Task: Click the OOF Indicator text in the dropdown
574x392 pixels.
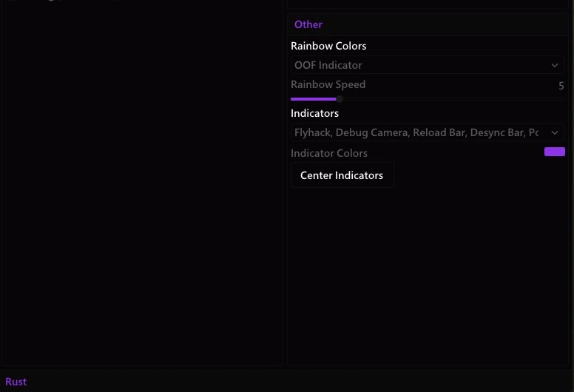Action: coord(328,65)
